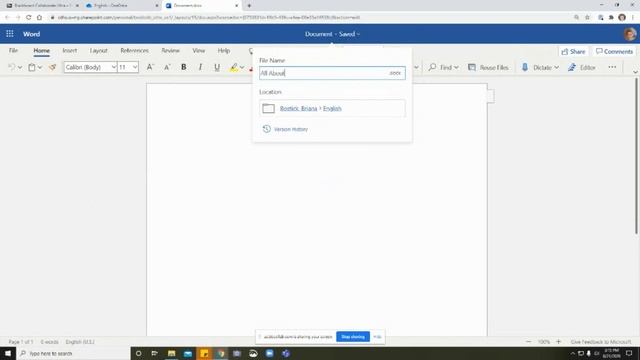Open the highlight color dropdown arrow

(x=242, y=68)
